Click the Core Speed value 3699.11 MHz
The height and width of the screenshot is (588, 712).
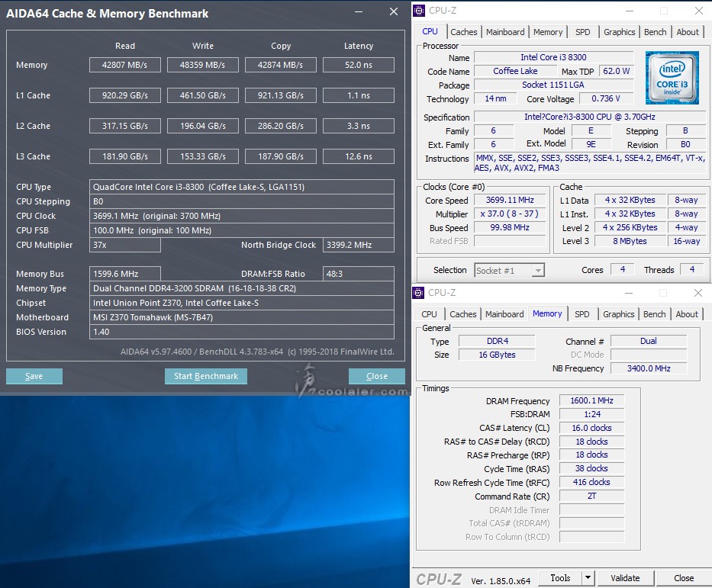(510, 200)
